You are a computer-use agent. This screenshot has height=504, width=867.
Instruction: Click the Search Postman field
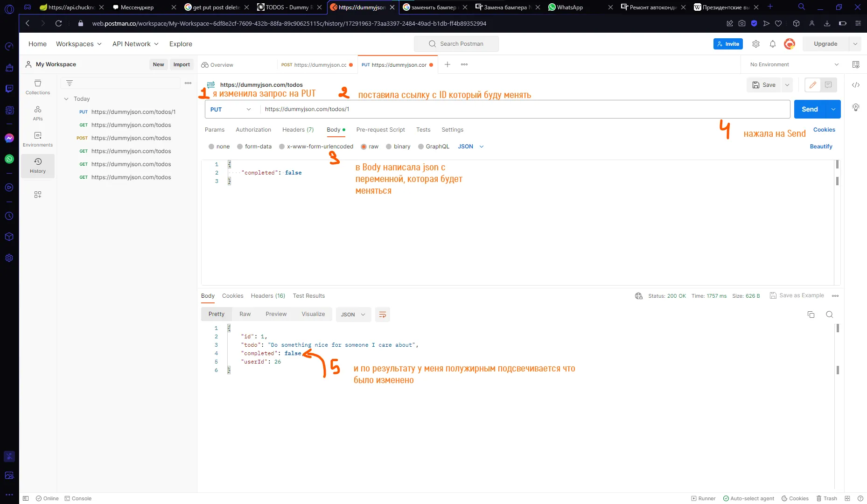click(456, 44)
